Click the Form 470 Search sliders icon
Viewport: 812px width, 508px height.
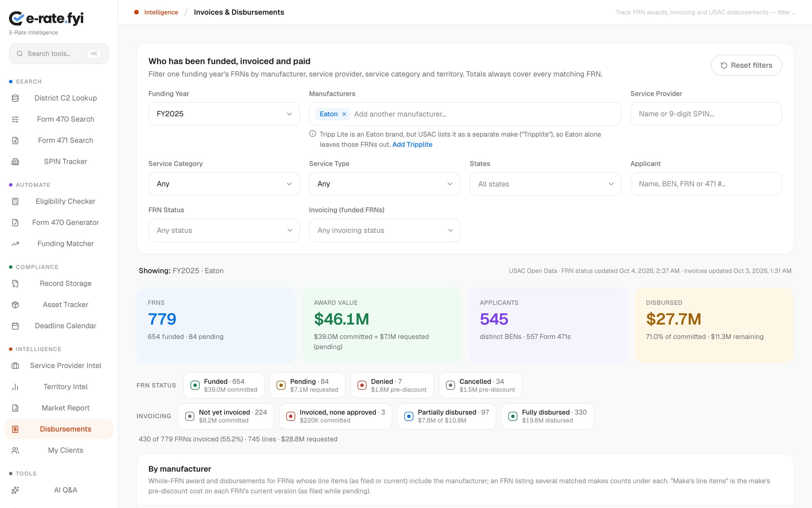click(x=15, y=119)
